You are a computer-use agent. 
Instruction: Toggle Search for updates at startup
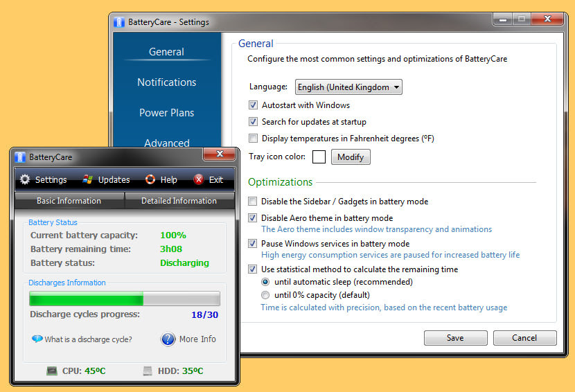pyautogui.click(x=253, y=122)
